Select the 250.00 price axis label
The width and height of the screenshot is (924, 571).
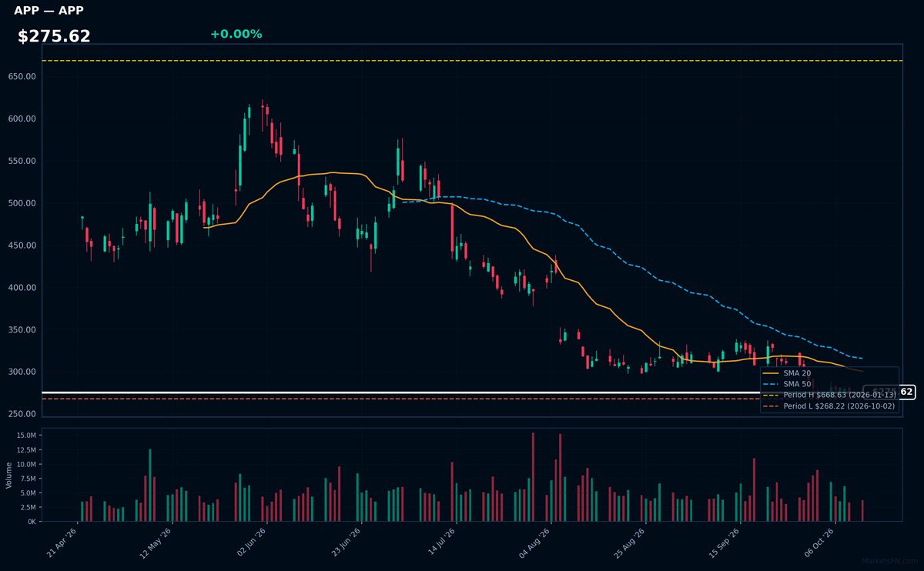tap(22, 414)
